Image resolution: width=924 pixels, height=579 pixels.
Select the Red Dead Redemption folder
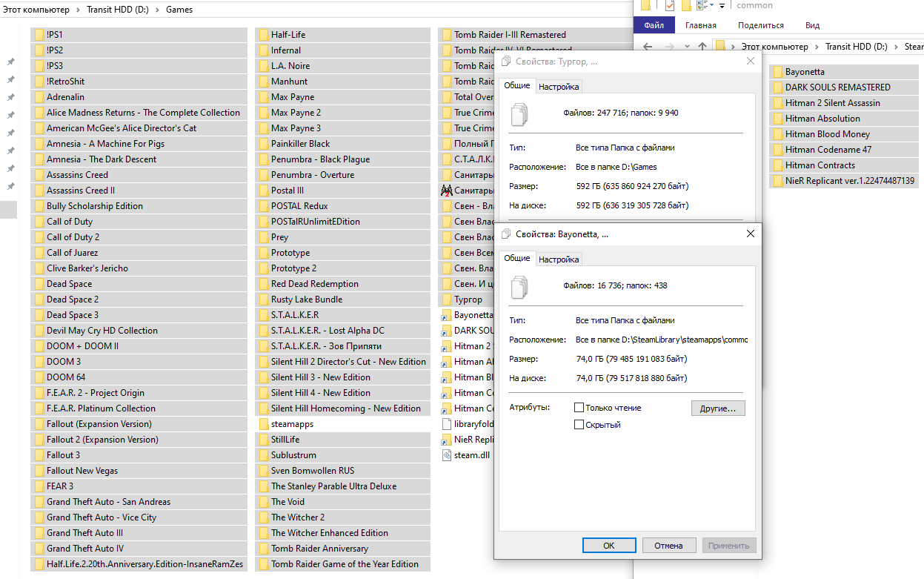[342, 284]
